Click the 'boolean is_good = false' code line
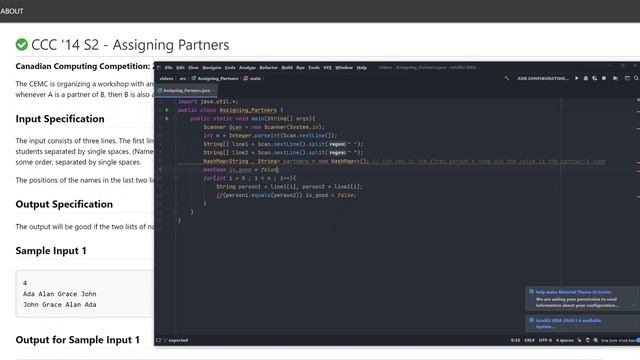 tap(241, 170)
